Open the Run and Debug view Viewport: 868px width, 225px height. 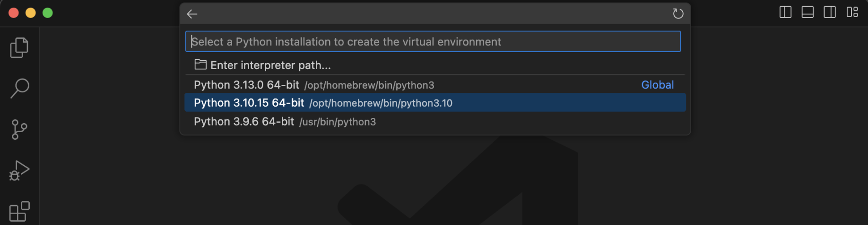click(x=19, y=171)
